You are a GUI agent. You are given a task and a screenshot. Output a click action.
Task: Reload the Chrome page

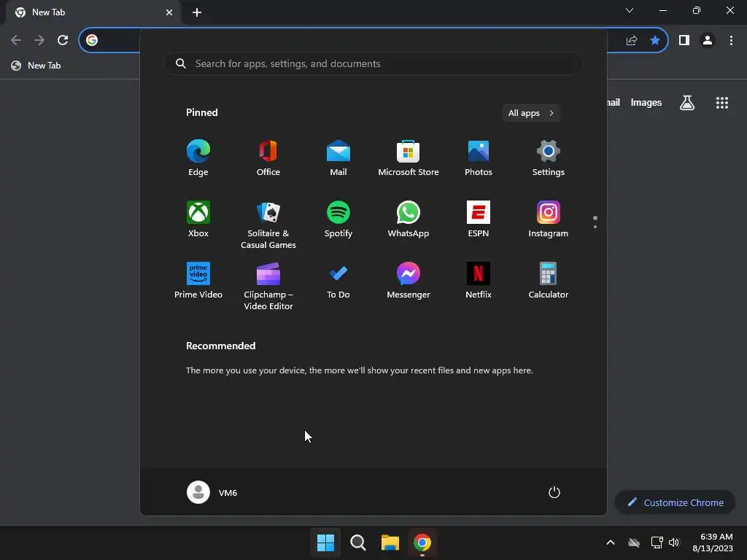coord(63,40)
